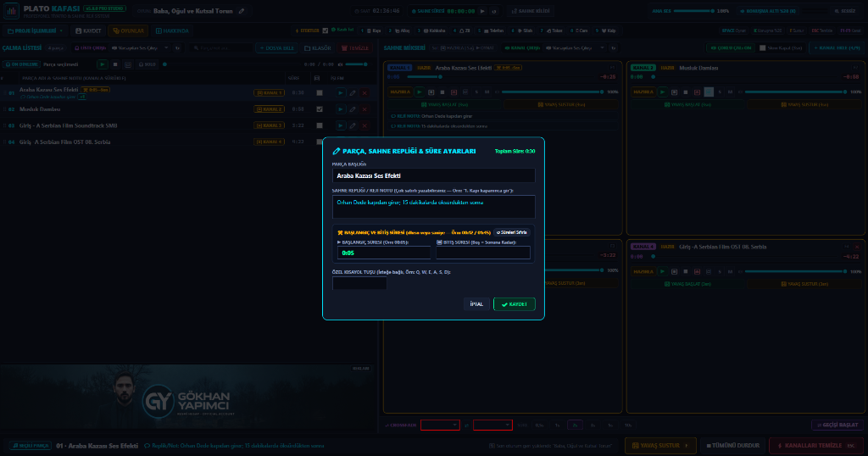This screenshot has height=456, width=868.
Task: Select 2s crossfade duration
Action: point(576,425)
